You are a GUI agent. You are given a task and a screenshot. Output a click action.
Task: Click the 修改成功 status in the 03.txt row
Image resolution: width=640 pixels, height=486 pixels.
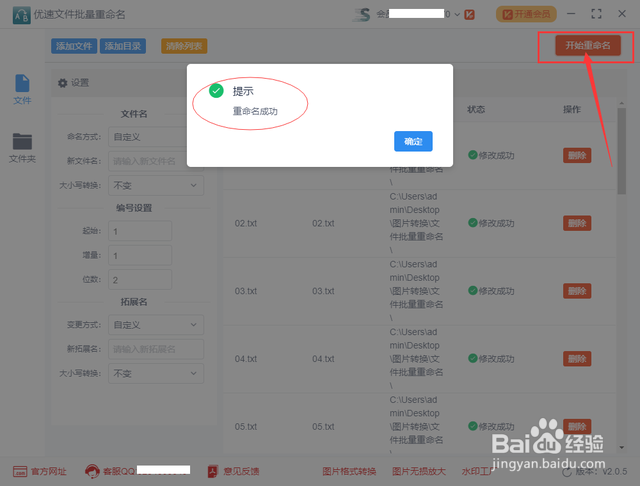[x=491, y=291]
